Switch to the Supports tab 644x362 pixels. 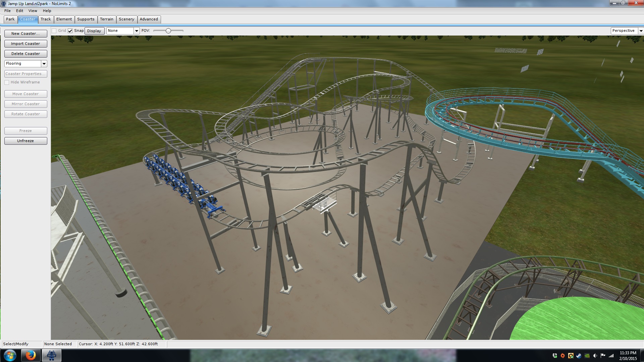click(x=86, y=19)
